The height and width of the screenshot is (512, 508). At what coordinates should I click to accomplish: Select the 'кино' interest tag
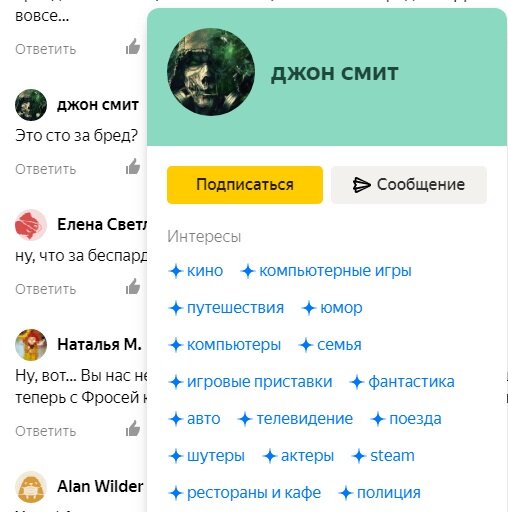[196, 271]
